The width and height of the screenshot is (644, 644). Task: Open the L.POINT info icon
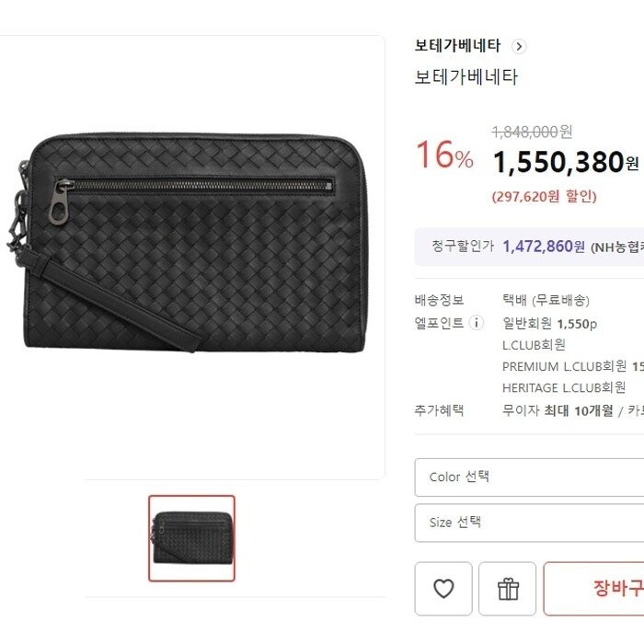477,323
